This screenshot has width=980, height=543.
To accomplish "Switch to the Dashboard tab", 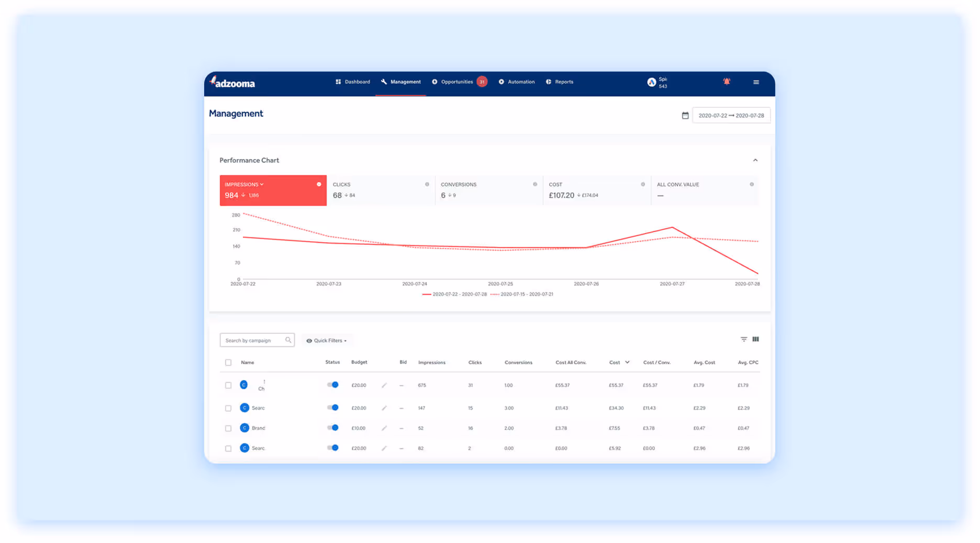I will coord(357,82).
